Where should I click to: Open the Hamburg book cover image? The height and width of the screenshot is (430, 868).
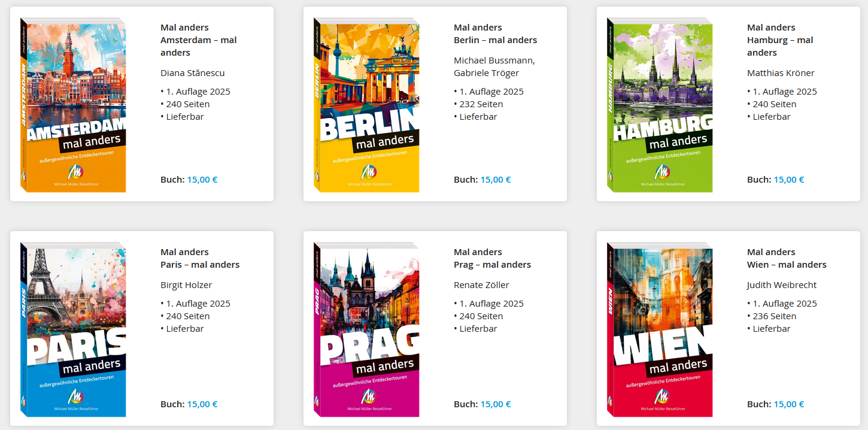tap(660, 105)
